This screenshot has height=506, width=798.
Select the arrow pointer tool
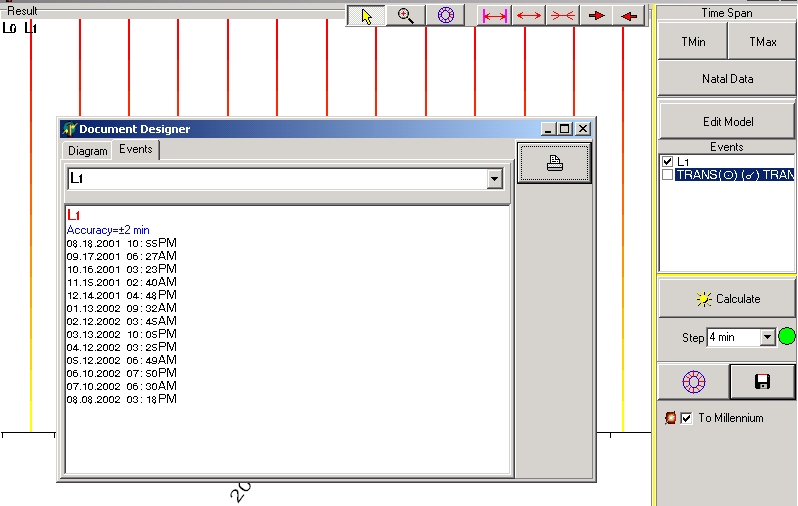click(366, 16)
